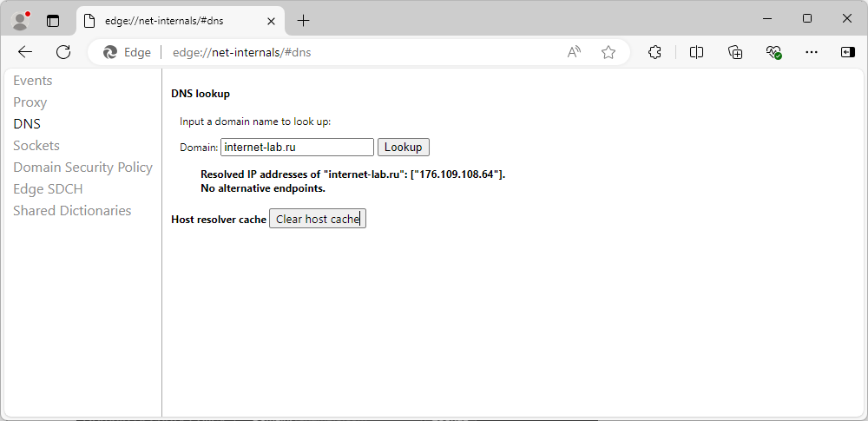This screenshot has height=421, width=868.
Task: Open Browser essentials heart icon
Action: point(773,52)
